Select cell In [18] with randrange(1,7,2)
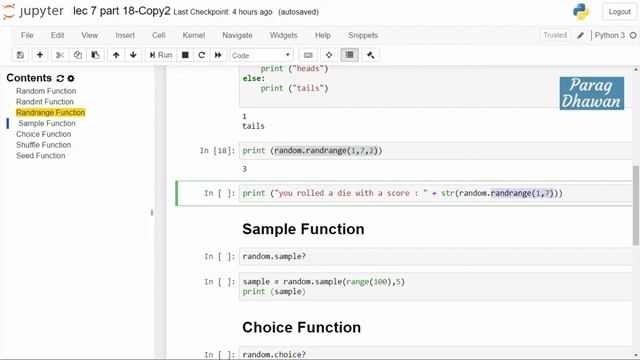This screenshot has height=360, width=640. click(435, 151)
